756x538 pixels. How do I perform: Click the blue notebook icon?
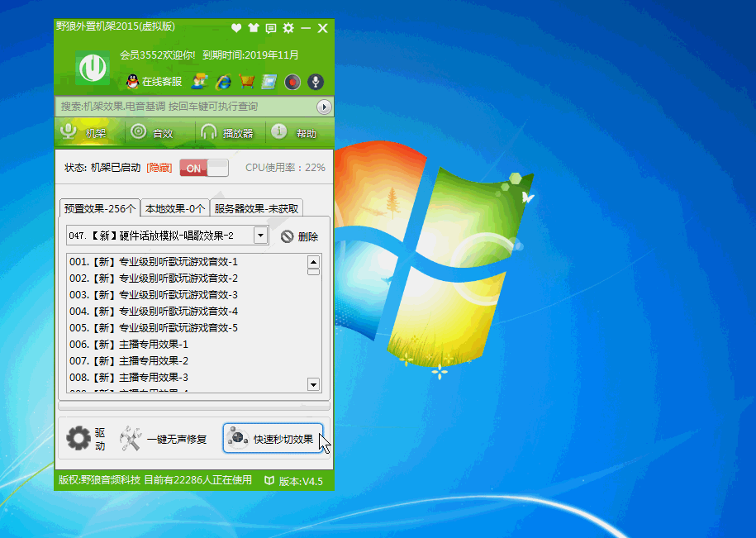click(x=269, y=82)
